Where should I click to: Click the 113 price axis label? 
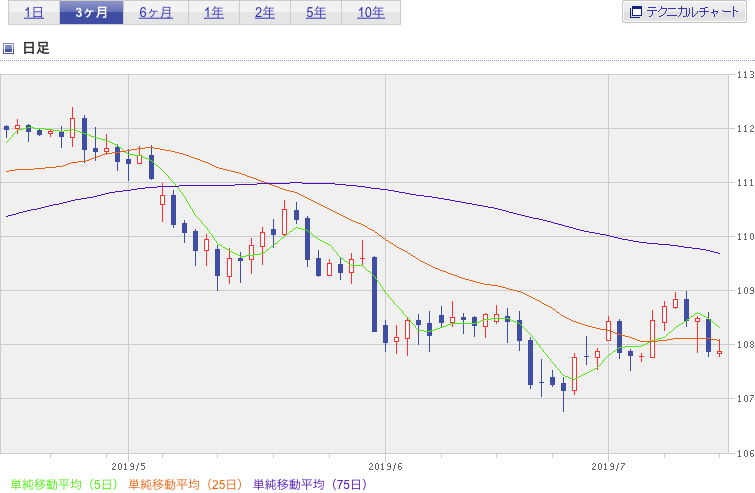click(745, 75)
